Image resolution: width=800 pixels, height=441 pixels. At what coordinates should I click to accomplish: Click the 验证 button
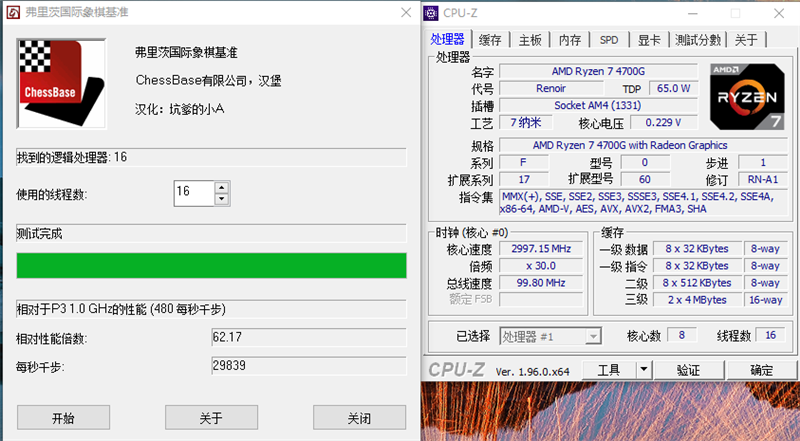pyautogui.click(x=689, y=370)
